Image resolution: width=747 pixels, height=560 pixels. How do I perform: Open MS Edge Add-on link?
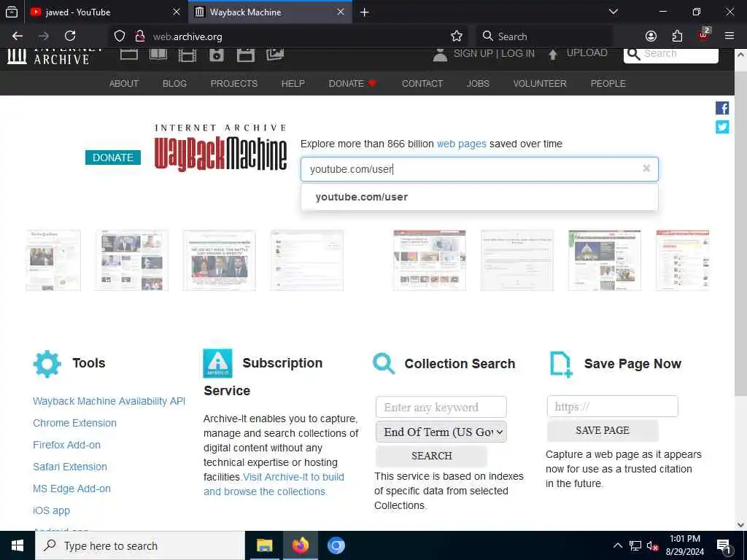pyautogui.click(x=72, y=489)
